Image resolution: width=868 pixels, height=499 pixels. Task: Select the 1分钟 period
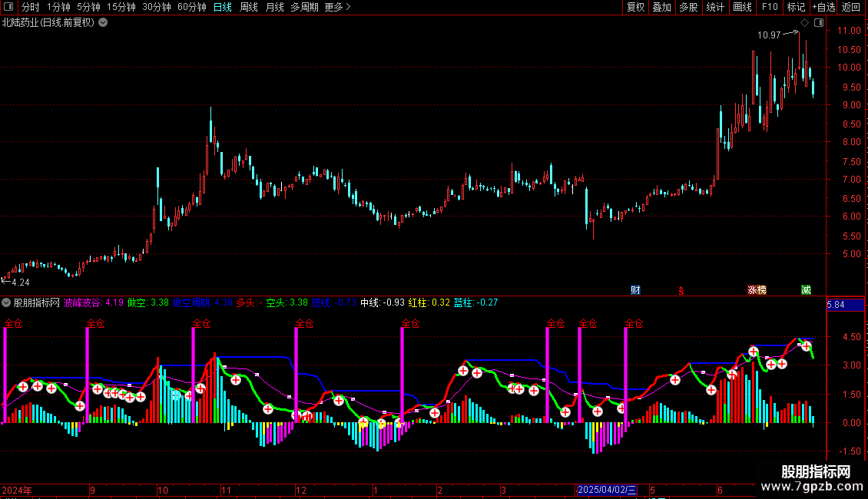tap(58, 7)
